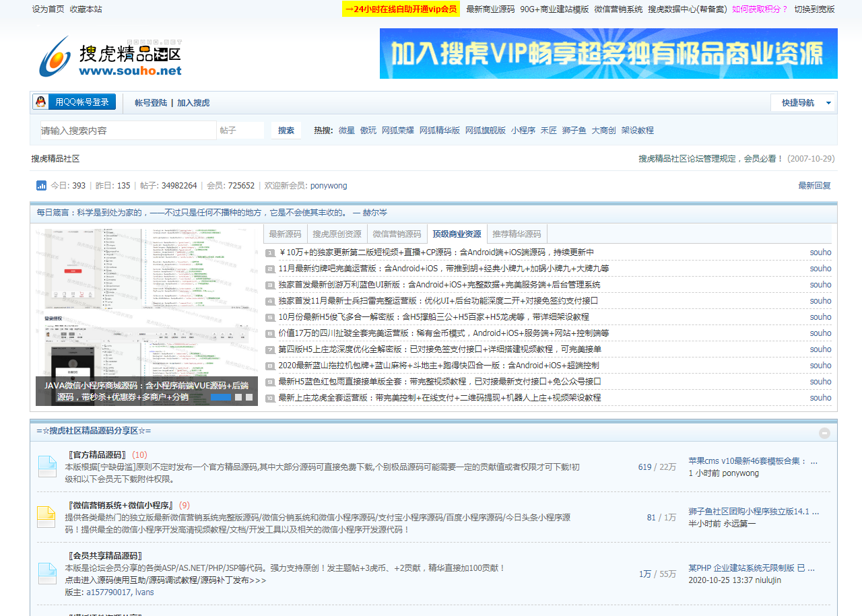862x616 pixels.
Task: Switch slideshow to the second slide dot
Action: click(238, 397)
